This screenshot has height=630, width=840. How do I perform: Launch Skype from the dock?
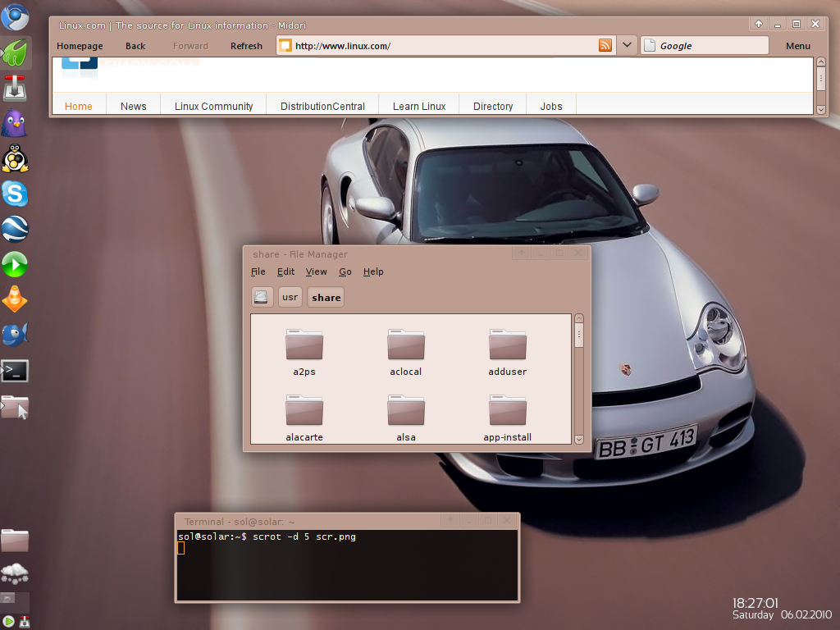coord(15,194)
